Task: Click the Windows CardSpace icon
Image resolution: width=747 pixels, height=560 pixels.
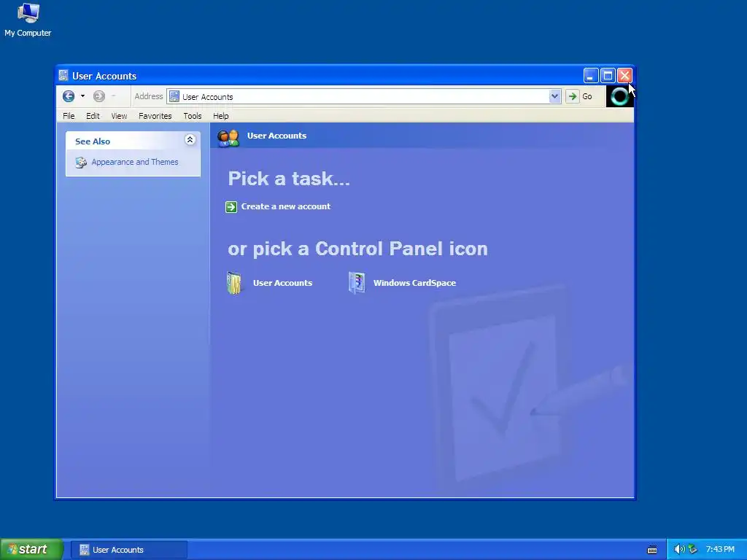Action: 356,283
